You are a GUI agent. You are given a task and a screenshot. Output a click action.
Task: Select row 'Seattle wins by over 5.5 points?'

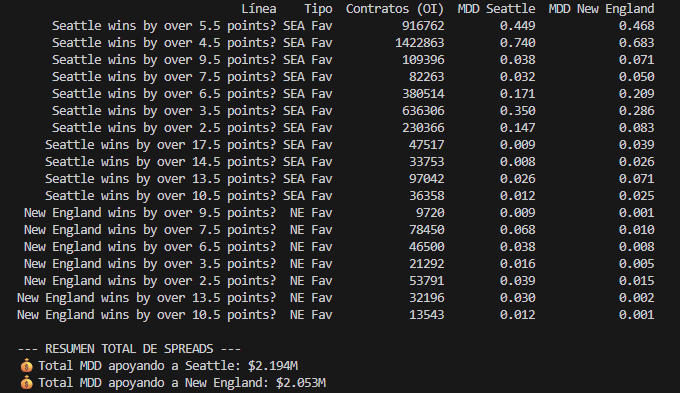pos(353,26)
